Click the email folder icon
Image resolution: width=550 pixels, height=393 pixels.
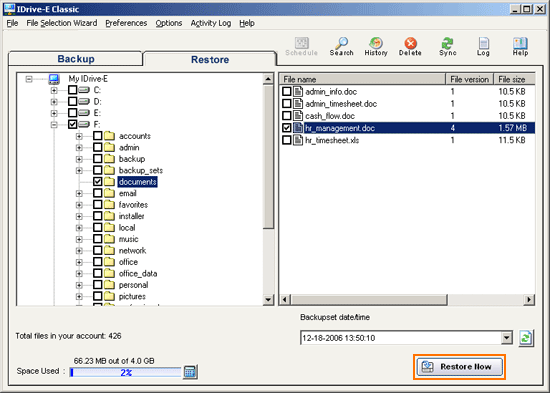click(x=109, y=193)
